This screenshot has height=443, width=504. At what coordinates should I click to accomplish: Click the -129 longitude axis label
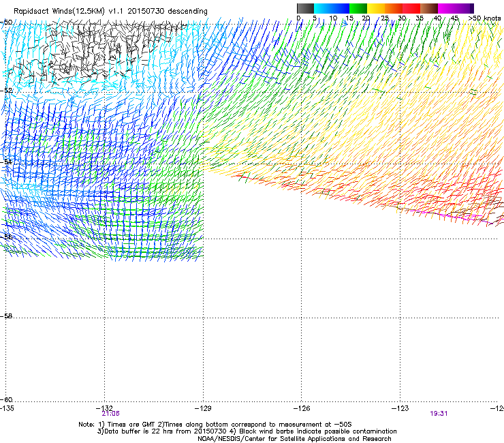[203, 408]
